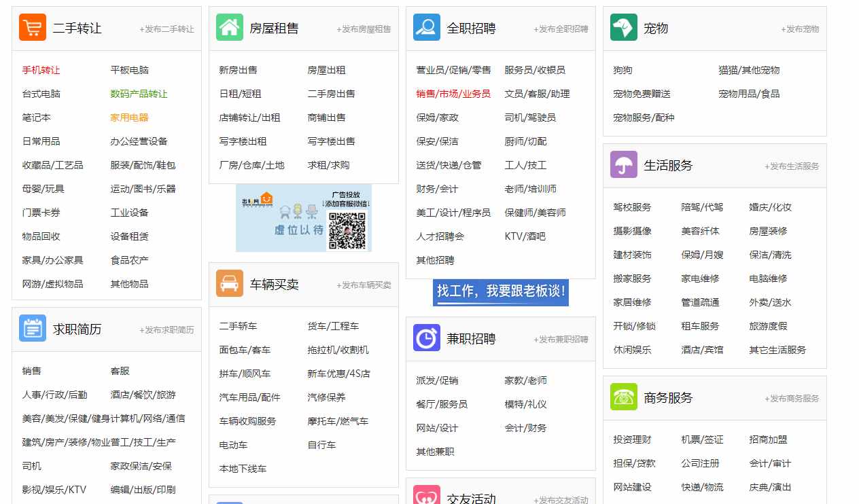Go to 驾校服务 in life services
Screen dimensions: 859x504
click(x=632, y=207)
